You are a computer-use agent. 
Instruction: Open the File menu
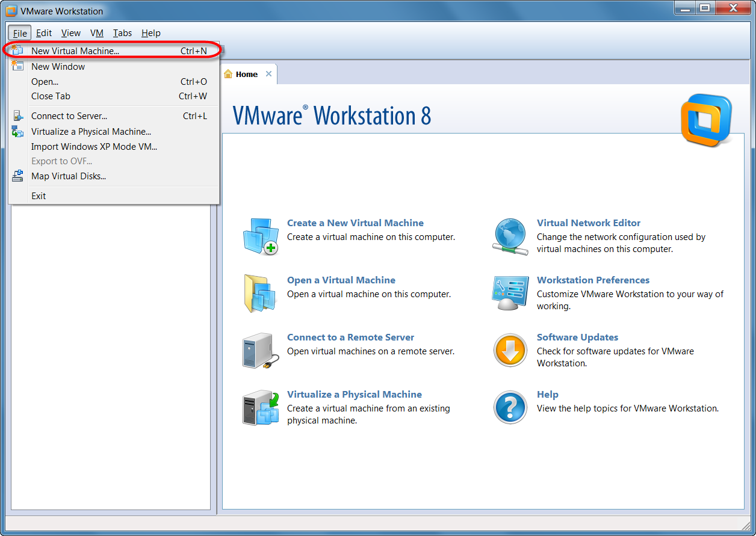point(20,33)
